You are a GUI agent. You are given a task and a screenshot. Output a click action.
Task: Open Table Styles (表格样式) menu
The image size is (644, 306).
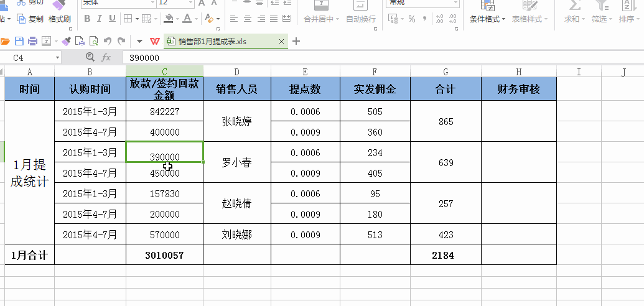pos(530,12)
